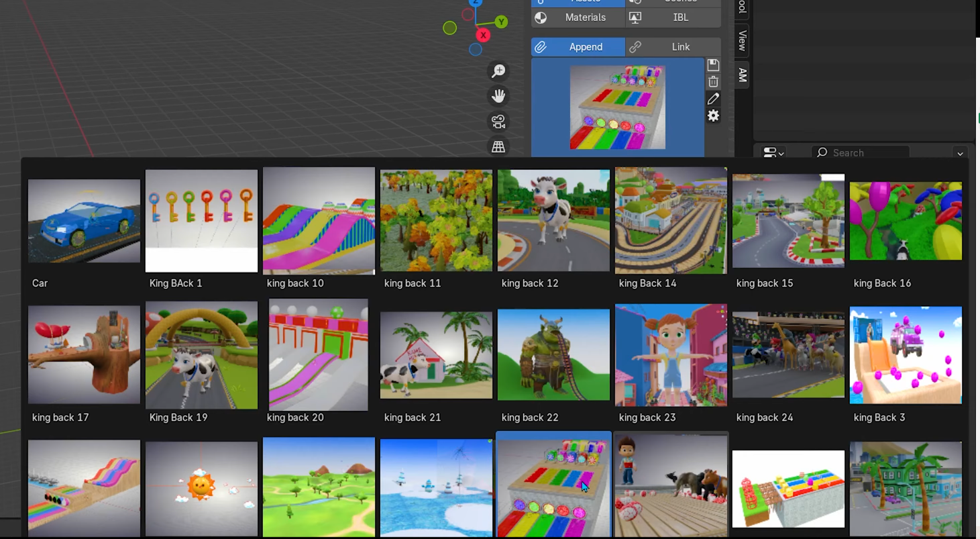Select the IBL category tab
The image size is (980, 539).
pos(673,17)
